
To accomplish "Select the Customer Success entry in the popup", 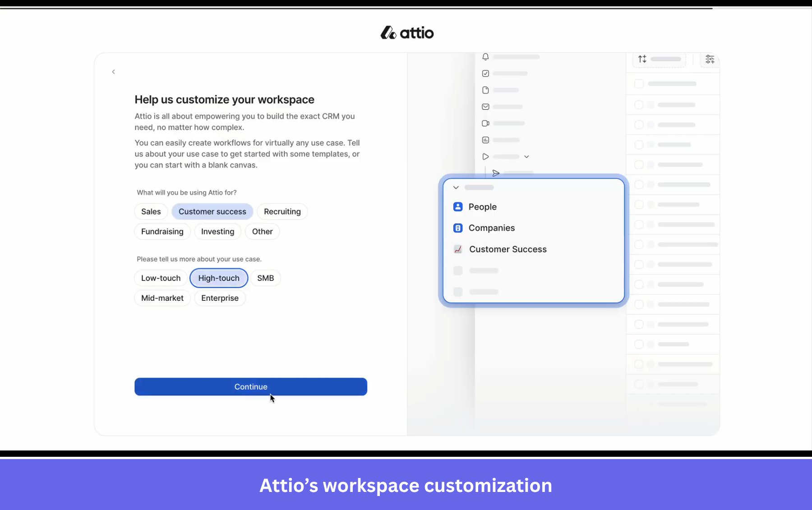I will [508, 249].
